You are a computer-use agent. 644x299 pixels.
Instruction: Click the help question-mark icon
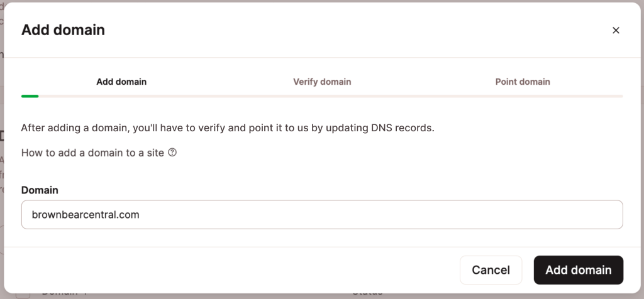click(x=172, y=152)
